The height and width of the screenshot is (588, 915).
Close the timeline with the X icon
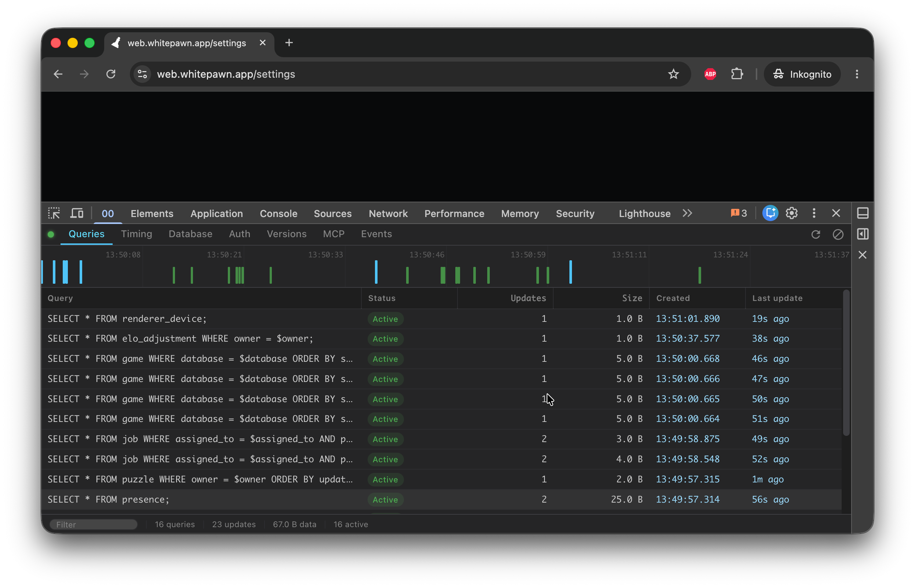click(x=862, y=255)
